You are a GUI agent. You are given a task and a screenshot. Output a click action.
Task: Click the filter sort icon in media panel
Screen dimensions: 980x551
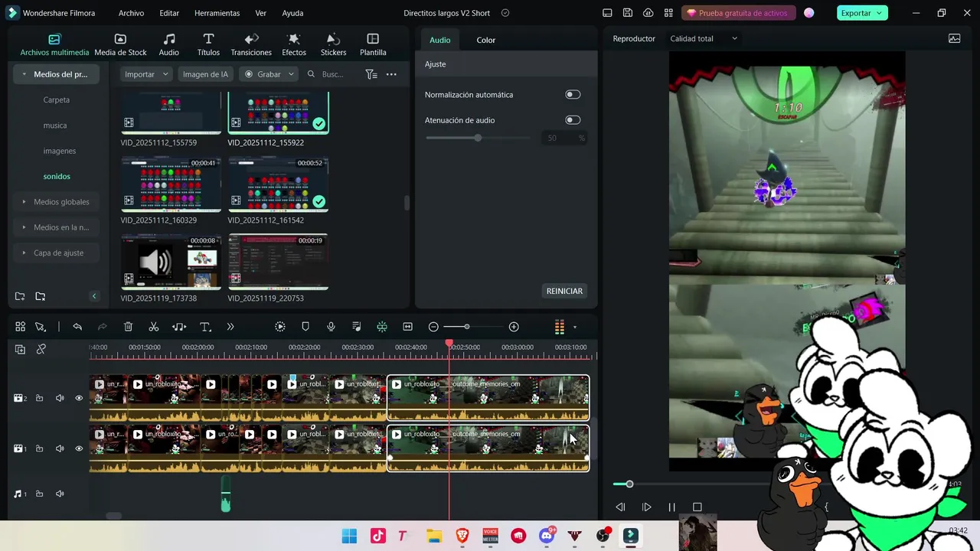371,74
